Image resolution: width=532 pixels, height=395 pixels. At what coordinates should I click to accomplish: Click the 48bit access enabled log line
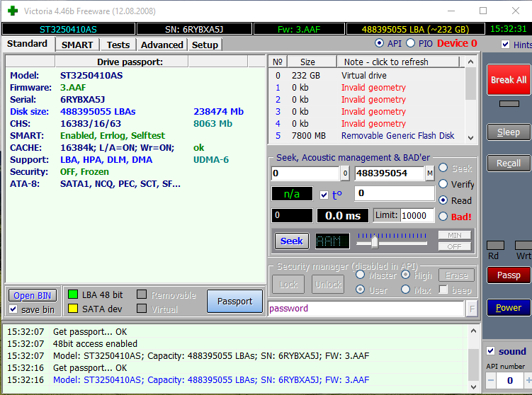pyautogui.click(x=95, y=343)
